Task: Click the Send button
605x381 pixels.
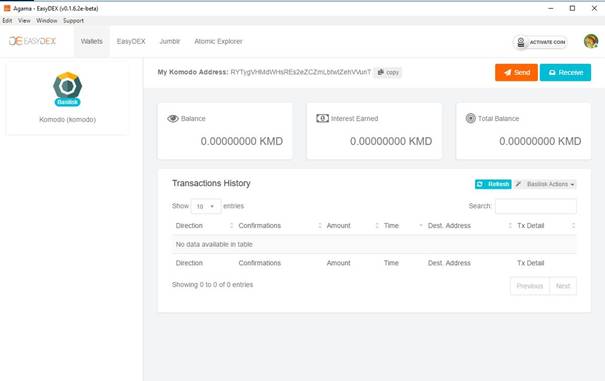Action: [516, 73]
